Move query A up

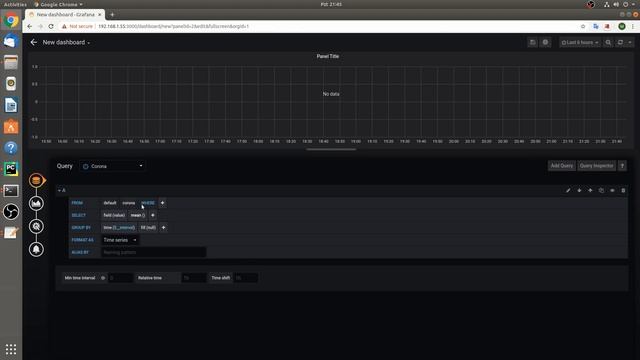tap(590, 190)
